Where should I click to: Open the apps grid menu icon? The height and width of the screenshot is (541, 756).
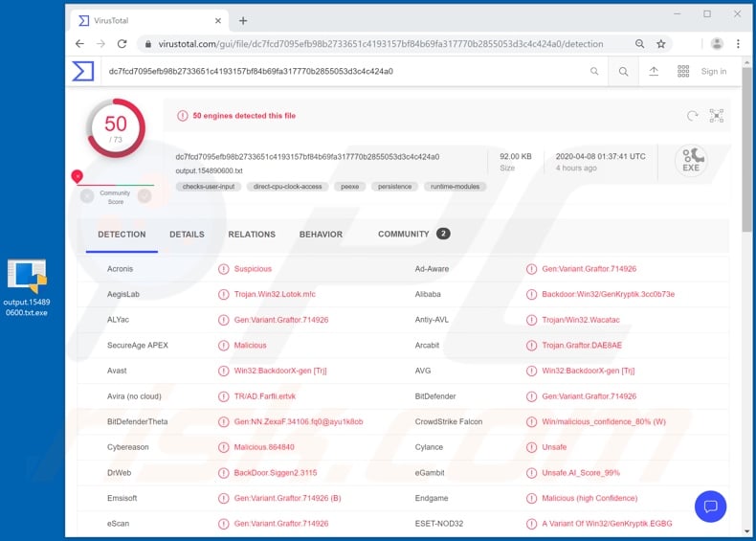683,71
